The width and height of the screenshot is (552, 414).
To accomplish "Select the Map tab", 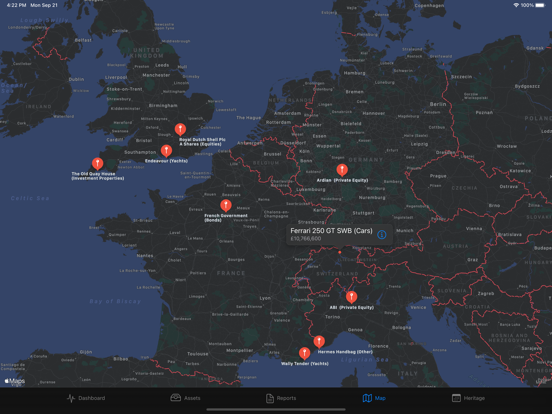I will [374, 398].
